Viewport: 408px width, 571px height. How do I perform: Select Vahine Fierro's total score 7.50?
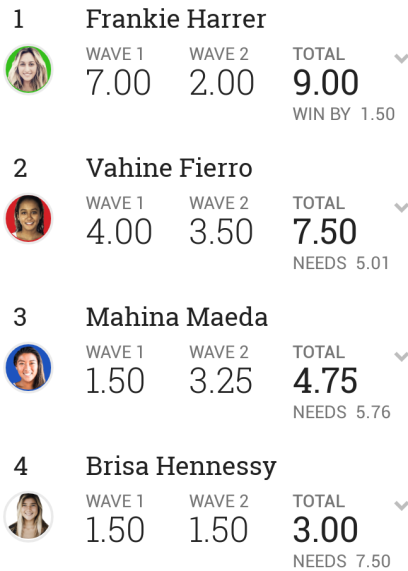(325, 232)
